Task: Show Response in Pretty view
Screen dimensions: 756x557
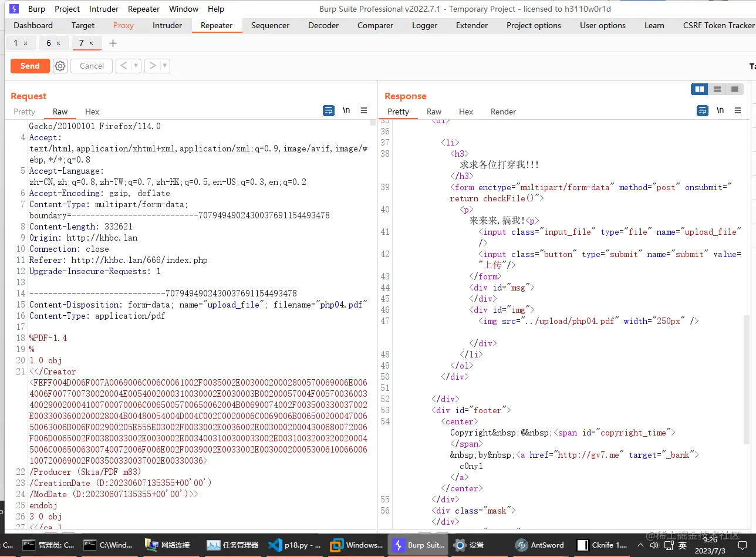Action: coord(398,112)
